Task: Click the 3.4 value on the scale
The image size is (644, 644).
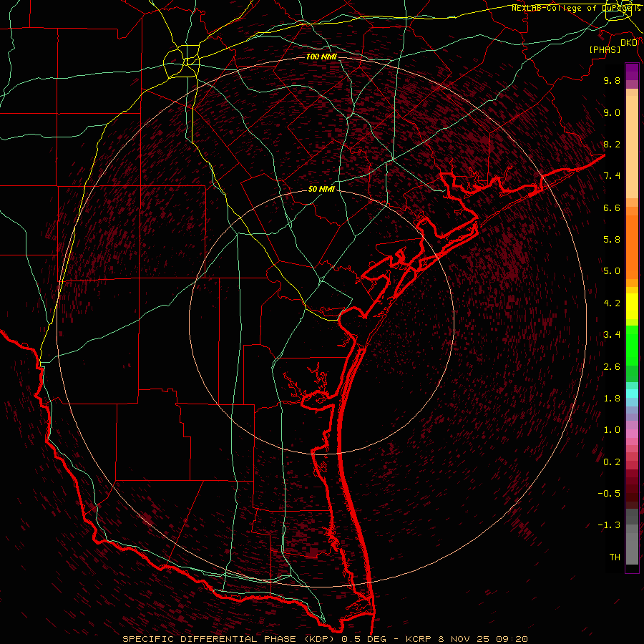Action: click(x=612, y=335)
